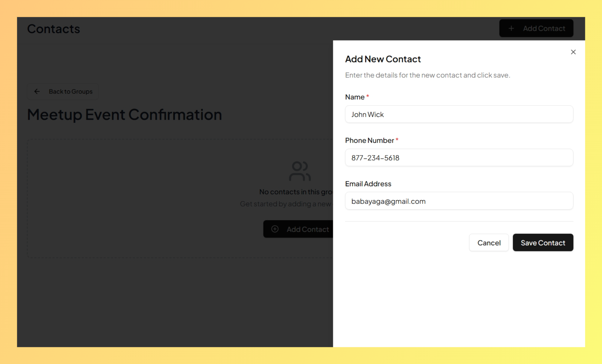602x364 pixels.
Task: Click the Email Address label
Action: (368, 184)
